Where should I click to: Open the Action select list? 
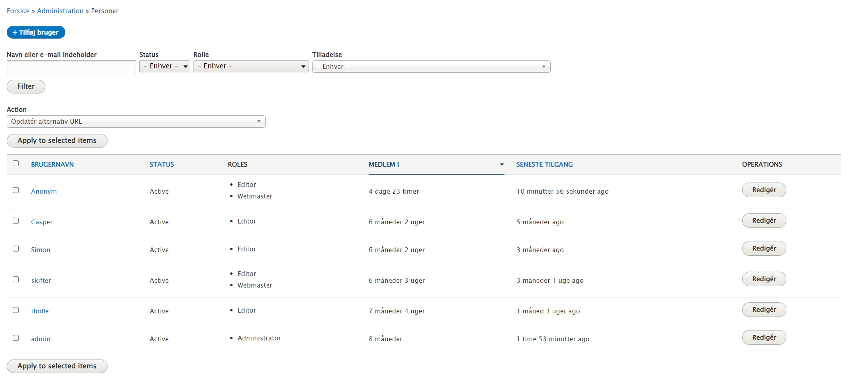pos(136,122)
